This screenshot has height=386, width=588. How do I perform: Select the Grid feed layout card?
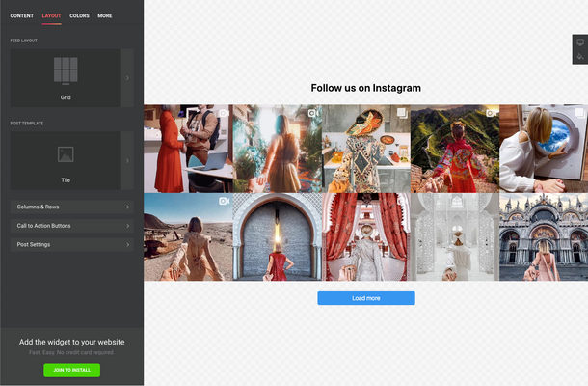66,78
